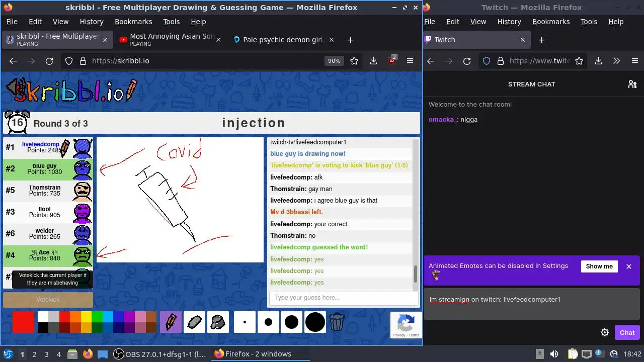Click the reCAPTCHA badge icon
The image size is (644, 362).
(406, 322)
